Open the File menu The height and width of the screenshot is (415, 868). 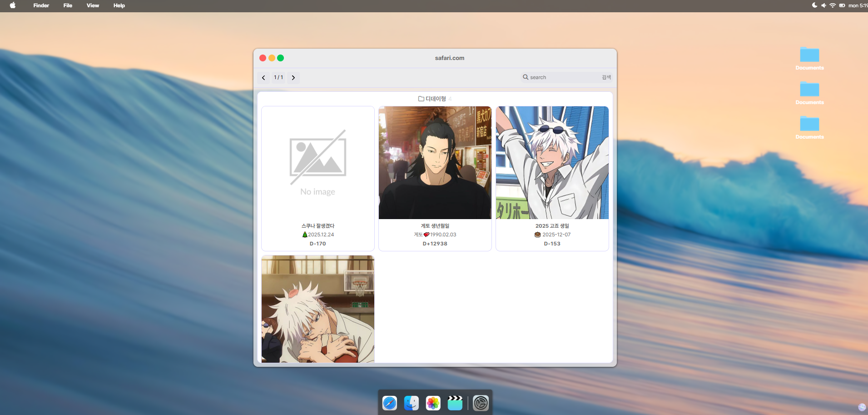point(68,5)
